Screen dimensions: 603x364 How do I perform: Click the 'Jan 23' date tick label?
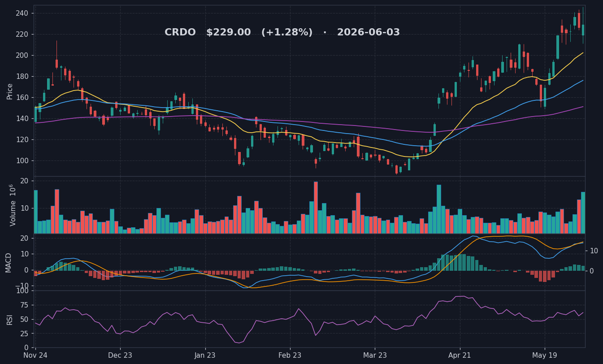[205, 355]
